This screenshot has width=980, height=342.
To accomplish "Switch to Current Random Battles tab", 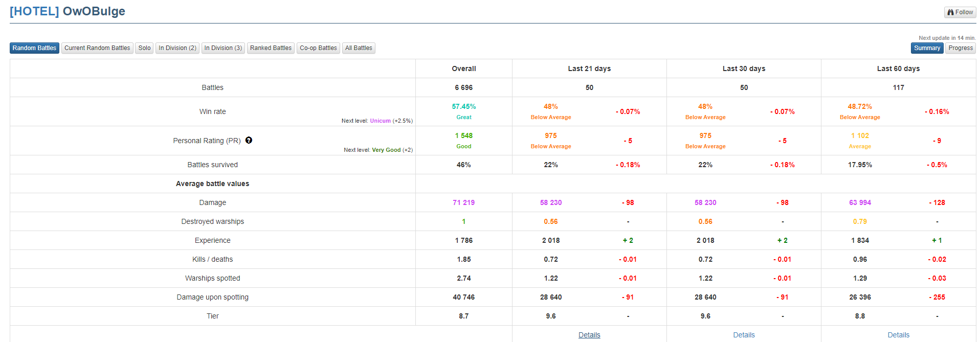I will click(97, 48).
